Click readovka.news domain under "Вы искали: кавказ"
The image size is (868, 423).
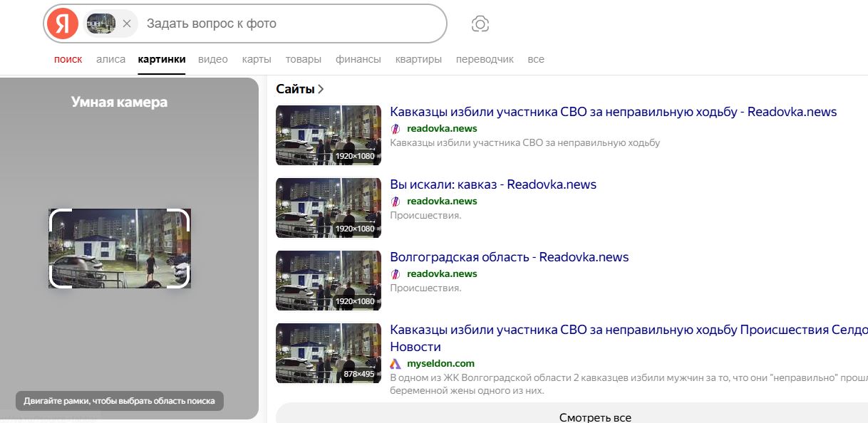point(442,201)
